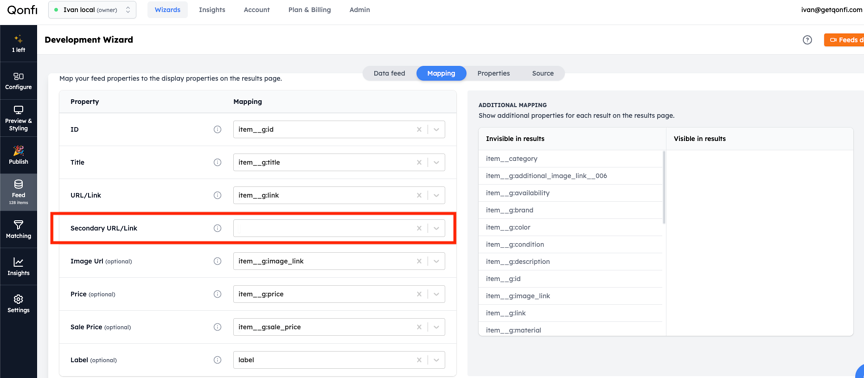This screenshot has width=864, height=378.
Task: Expand the Sale Price mapping dropdown arrow
Action: pos(436,327)
